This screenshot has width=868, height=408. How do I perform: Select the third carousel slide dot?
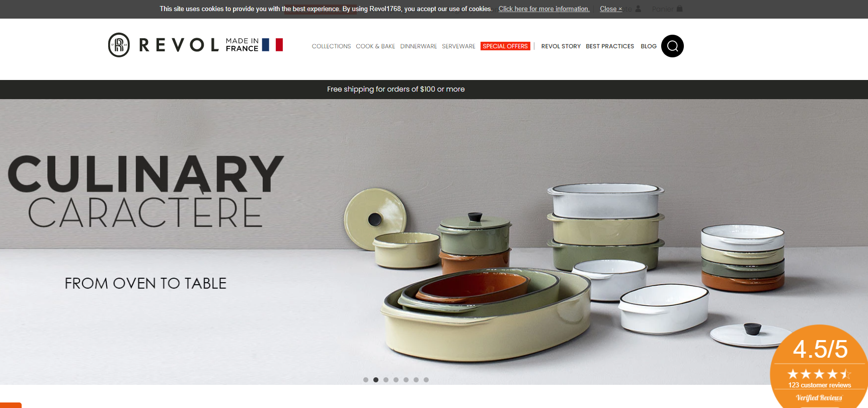(386, 380)
